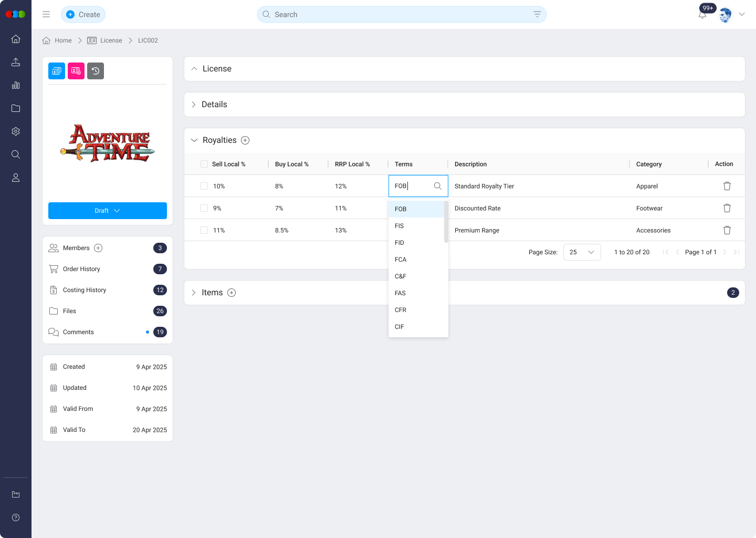Open the history icon in license panel
Screen dimensions: 756x538
(96, 71)
